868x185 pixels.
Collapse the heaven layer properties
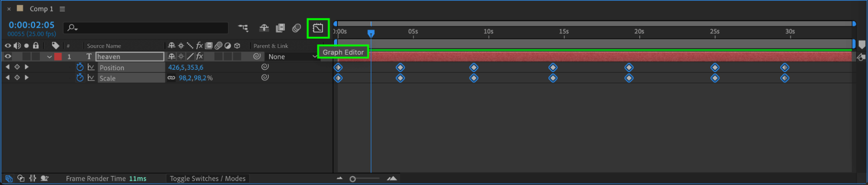coord(50,57)
